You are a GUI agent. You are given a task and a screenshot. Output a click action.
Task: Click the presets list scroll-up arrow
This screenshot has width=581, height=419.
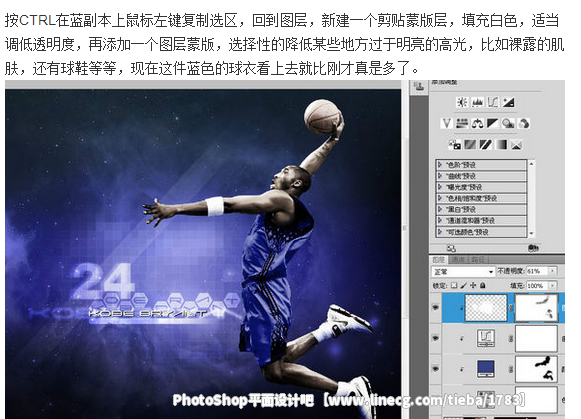pos(531,163)
